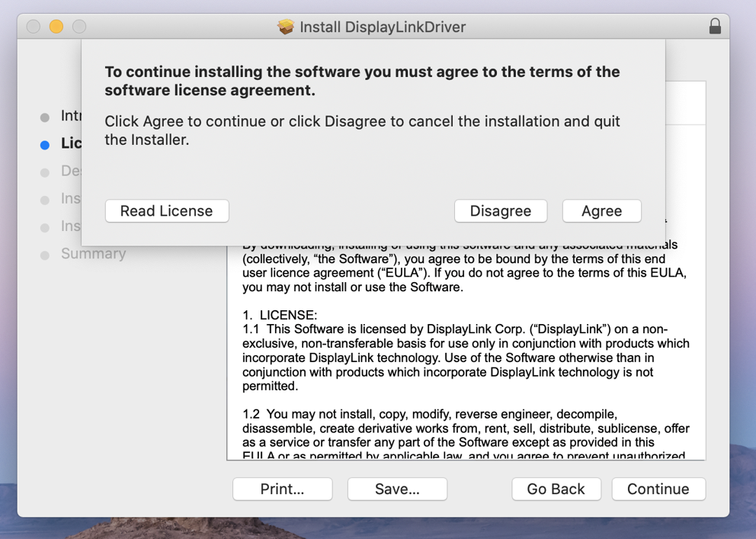Image resolution: width=756 pixels, height=539 pixels.
Task: Click the gray bullet of the Introduction step
Action: coord(45,117)
